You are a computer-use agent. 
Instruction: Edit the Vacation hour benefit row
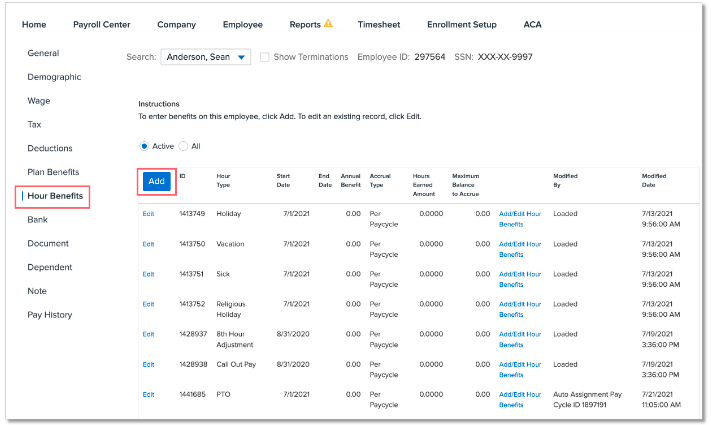[148, 244]
